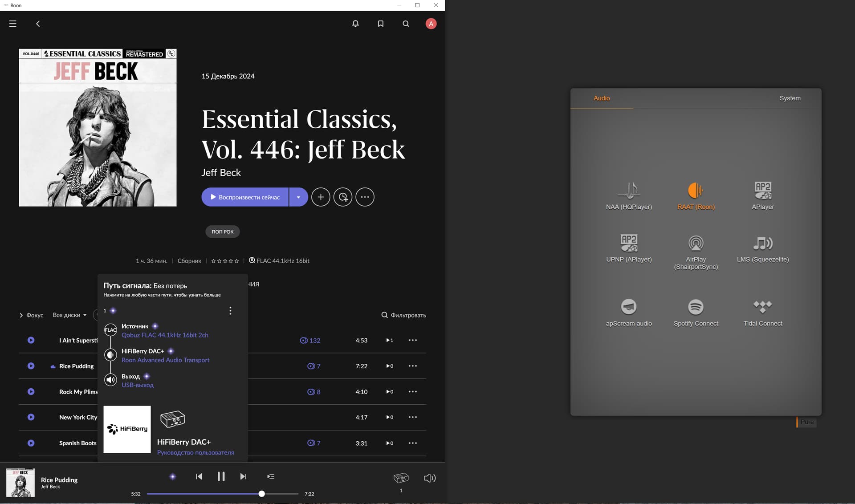Click the playback progress slider
Screen dimensions: 855x504
pos(223,494)
